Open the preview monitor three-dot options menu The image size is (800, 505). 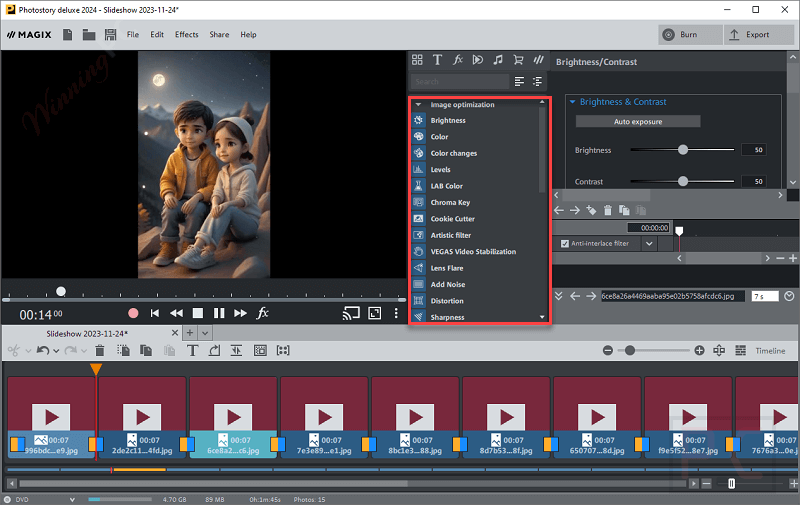[396, 313]
